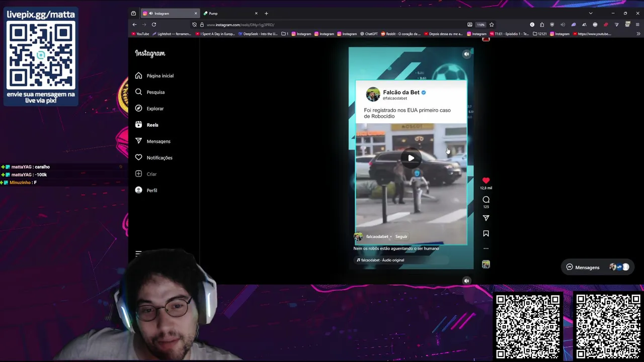Open the bookmarks overflow chevron
This screenshot has height=362, width=644.
(638, 34)
